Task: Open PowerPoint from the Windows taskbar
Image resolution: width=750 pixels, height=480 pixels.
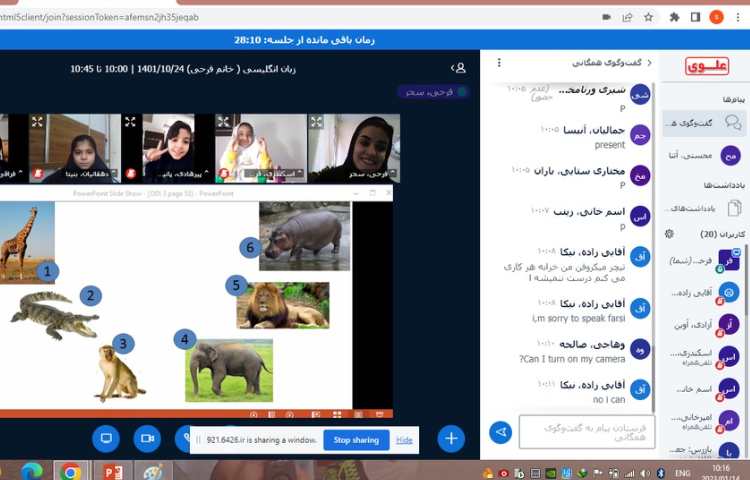Action: tap(112, 470)
